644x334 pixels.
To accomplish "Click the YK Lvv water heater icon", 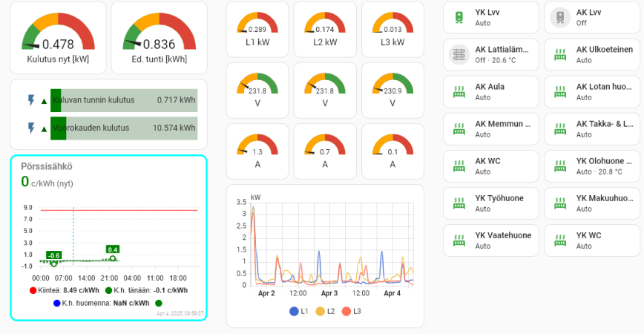I will click(459, 17).
